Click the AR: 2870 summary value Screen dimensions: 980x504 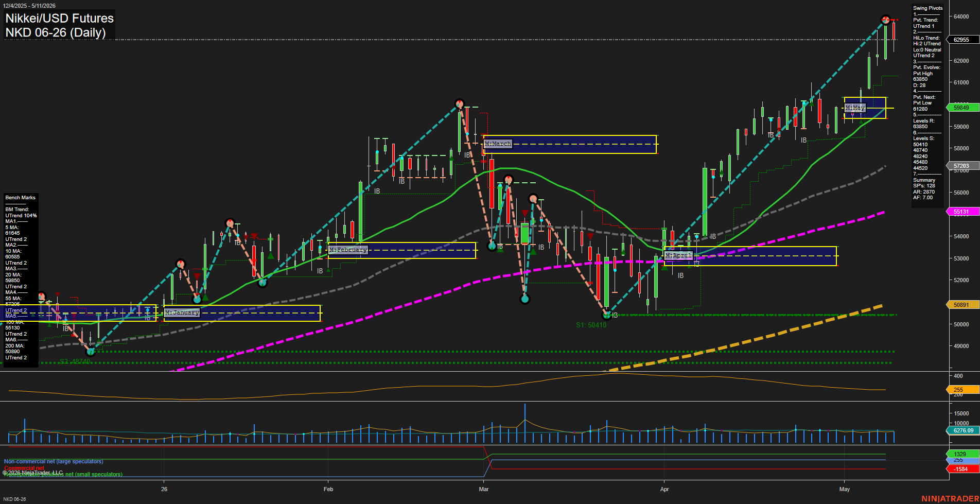coord(924,192)
